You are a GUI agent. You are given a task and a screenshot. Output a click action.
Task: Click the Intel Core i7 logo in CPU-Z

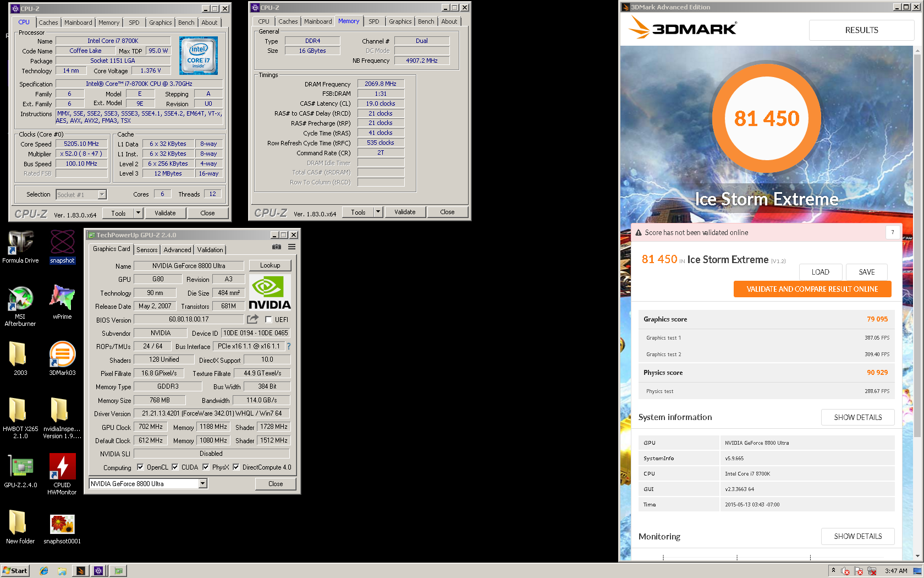[x=199, y=56]
